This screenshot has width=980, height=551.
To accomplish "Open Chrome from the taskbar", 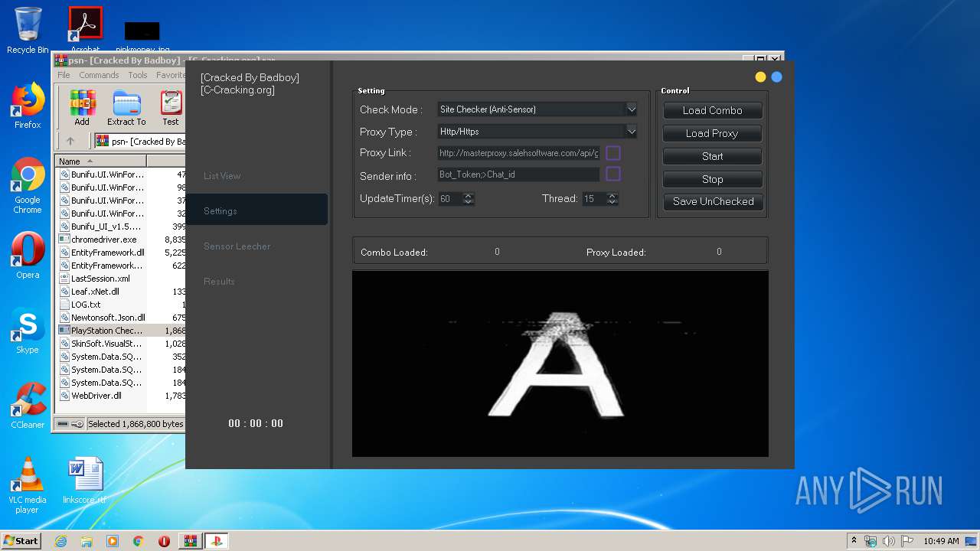I will click(139, 541).
